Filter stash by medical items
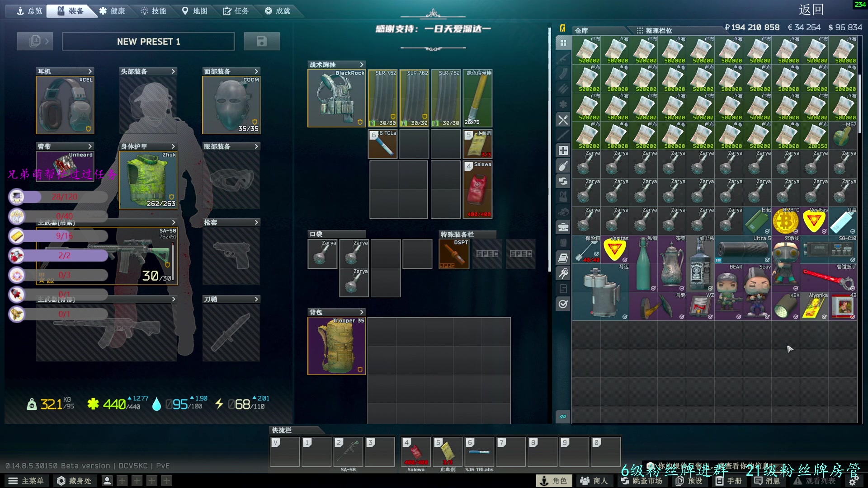The width and height of the screenshot is (868, 488). (563, 150)
